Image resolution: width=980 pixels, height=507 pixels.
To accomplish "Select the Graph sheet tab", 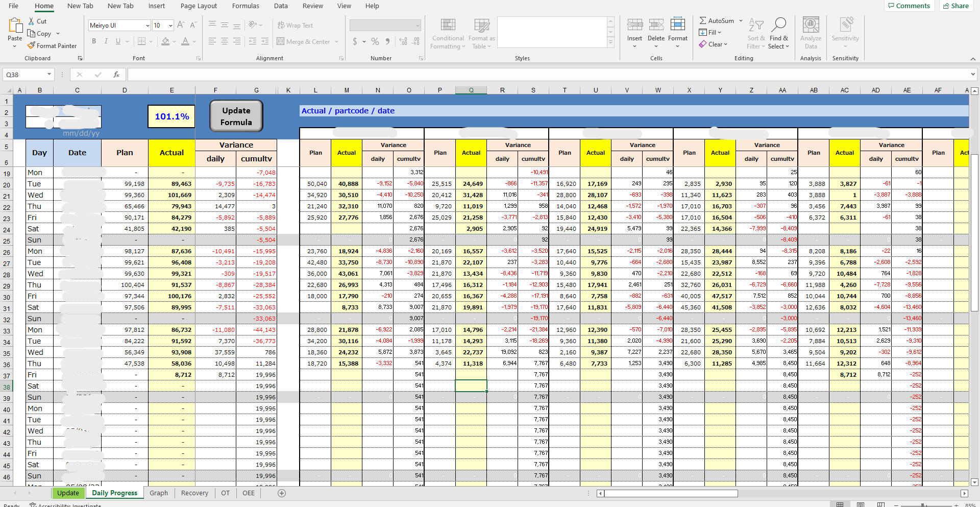I will click(159, 493).
